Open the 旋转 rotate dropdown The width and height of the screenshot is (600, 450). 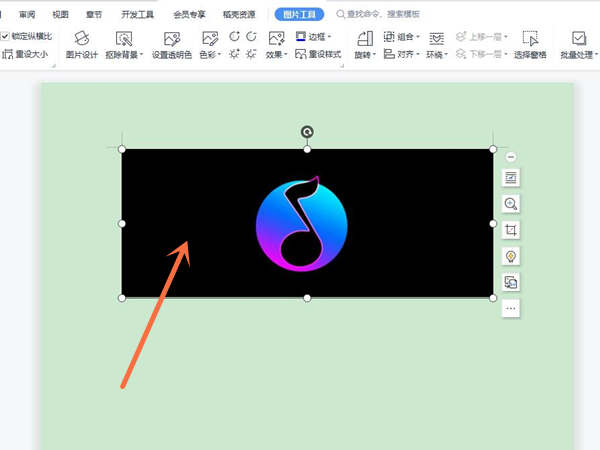click(x=365, y=54)
